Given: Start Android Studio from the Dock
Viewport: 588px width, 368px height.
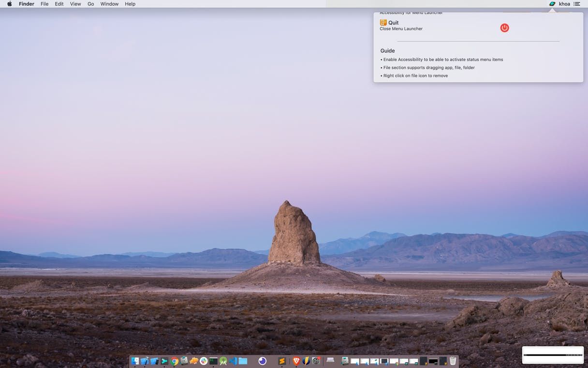Looking at the screenshot, I should tap(224, 361).
